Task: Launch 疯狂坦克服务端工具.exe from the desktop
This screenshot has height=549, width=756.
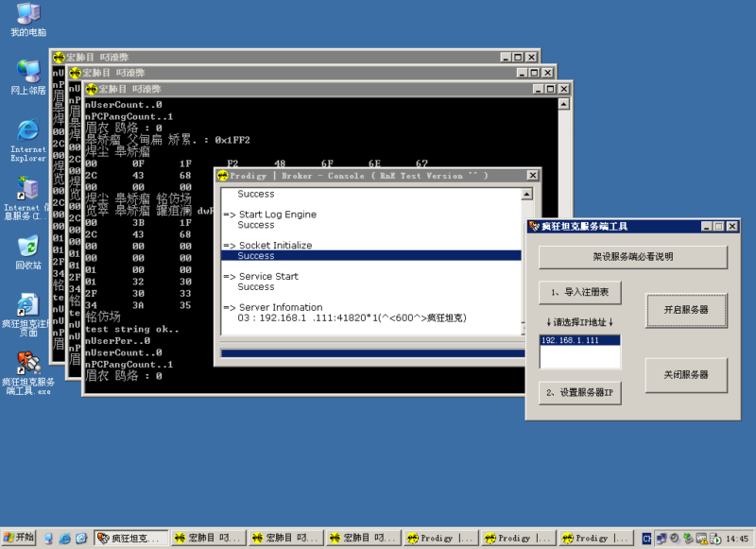Action: coord(28,363)
